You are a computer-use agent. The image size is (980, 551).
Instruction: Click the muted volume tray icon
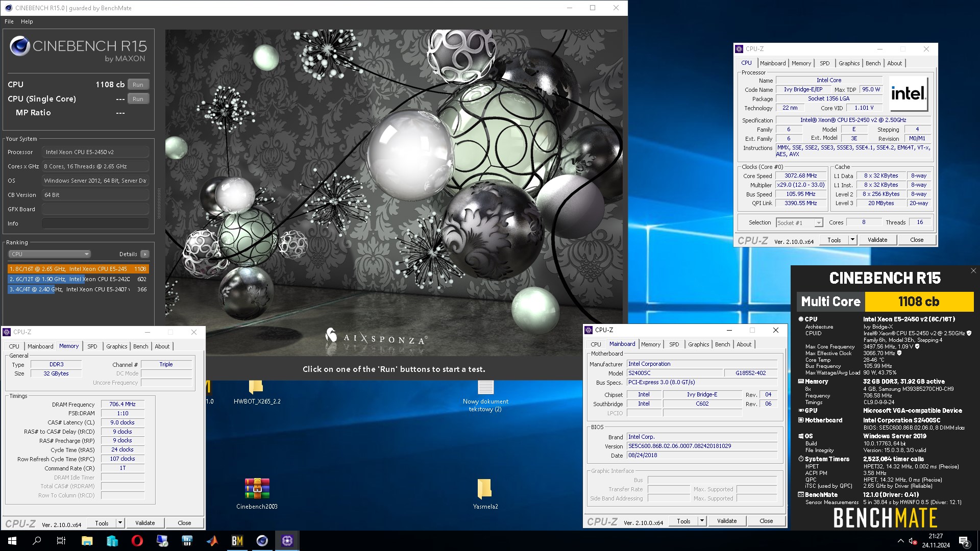913,541
